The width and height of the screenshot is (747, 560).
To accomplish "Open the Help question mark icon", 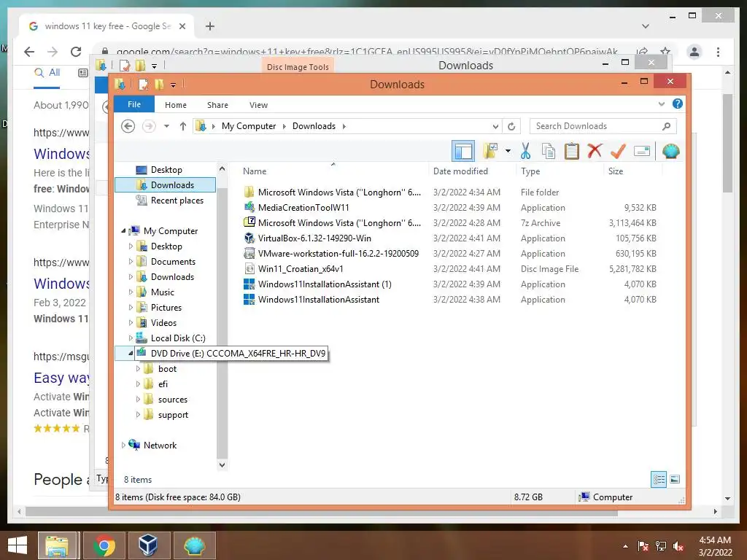I will [677, 104].
